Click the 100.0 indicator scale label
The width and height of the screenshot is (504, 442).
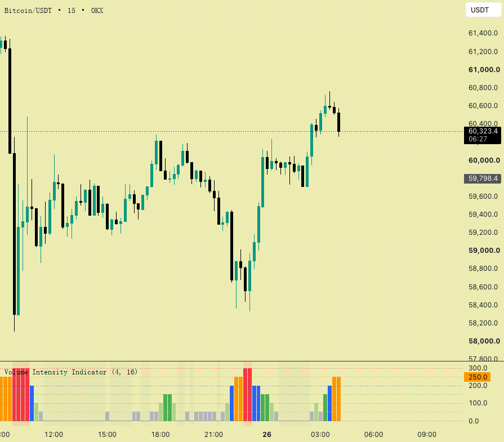[x=478, y=403]
